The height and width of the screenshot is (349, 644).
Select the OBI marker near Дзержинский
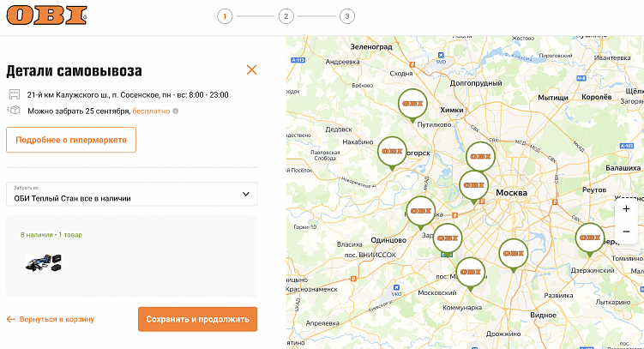(590, 238)
